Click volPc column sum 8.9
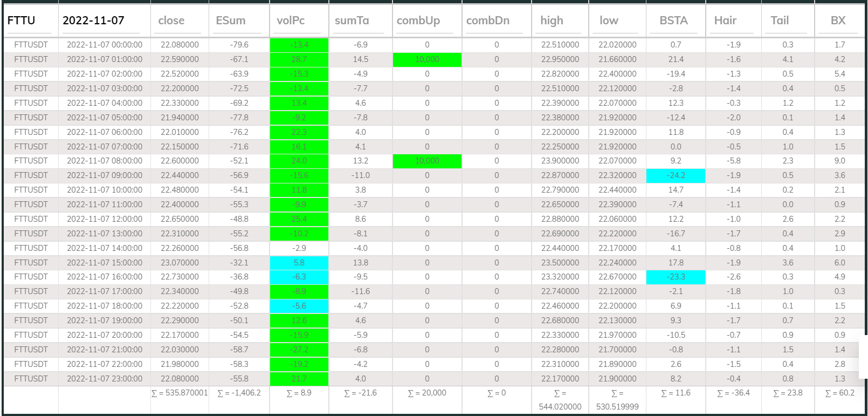Screen dimensions: 868x416 [299, 393]
